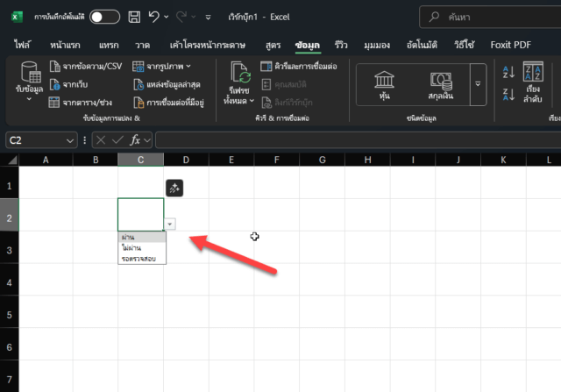
Task: Click the Name Box showing C2
Action: [35, 140]
